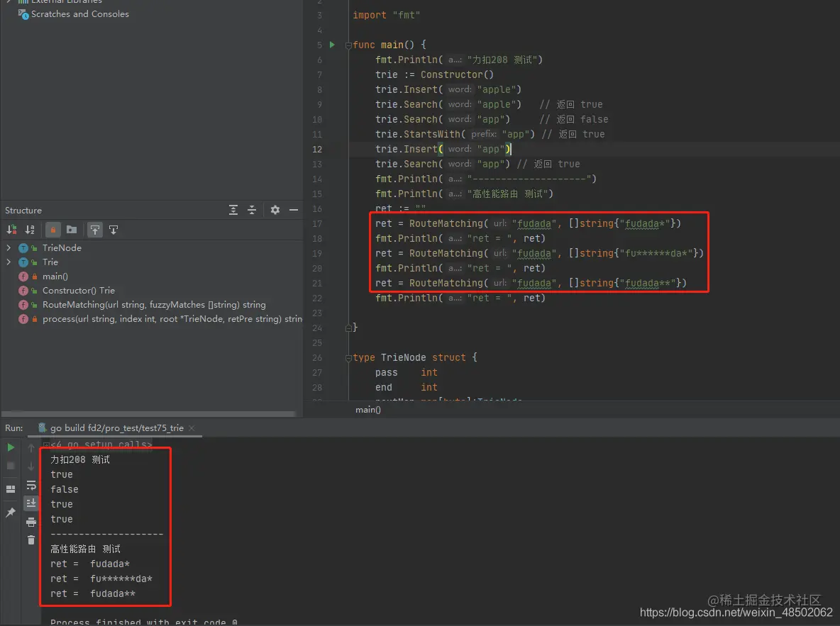Click trie := Constructor() on line 7
840x626 pixels.
point(434,74)
